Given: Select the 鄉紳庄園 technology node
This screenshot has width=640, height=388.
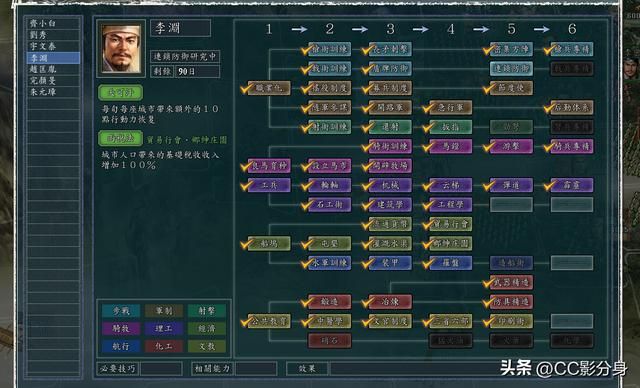Looking at the screenshot, I should [451, 244].
